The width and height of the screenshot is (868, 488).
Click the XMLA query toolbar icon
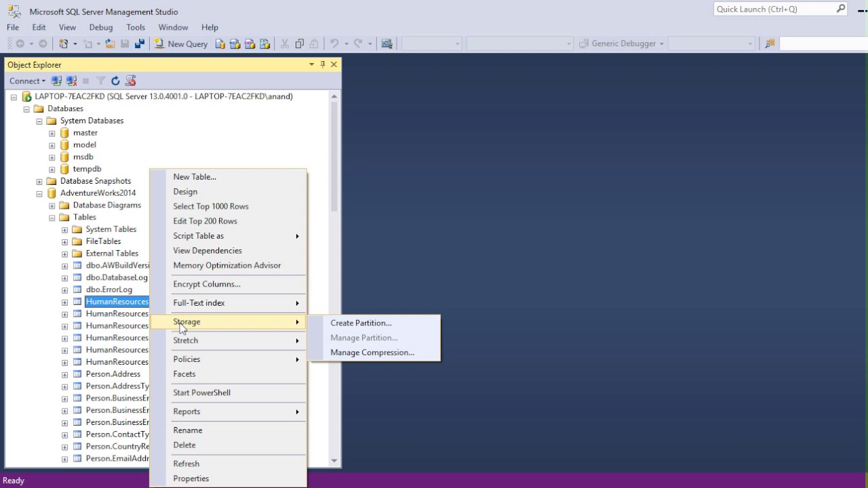265,43
